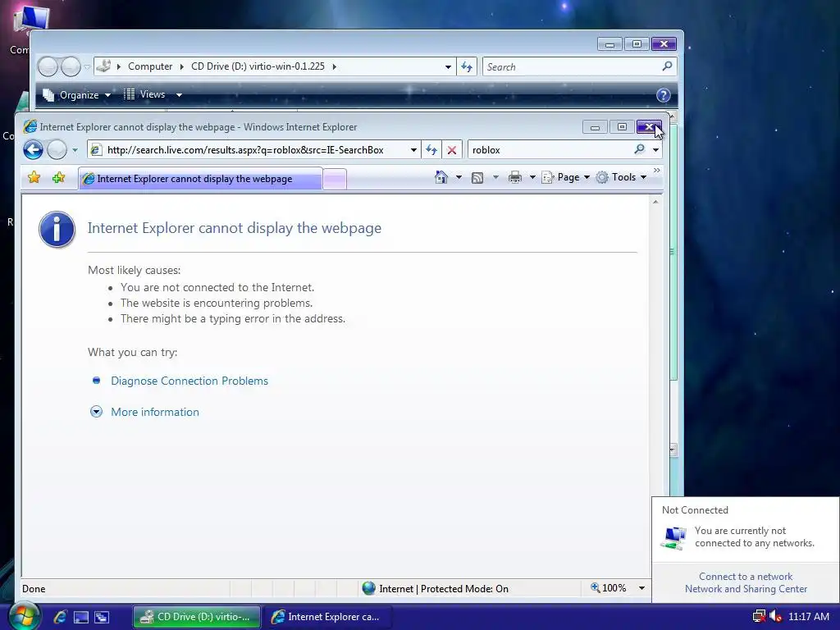This screenshot has width=840, height=630.
Task: Search with the magnifier icon in IE
Action: (x=640, y=149)
